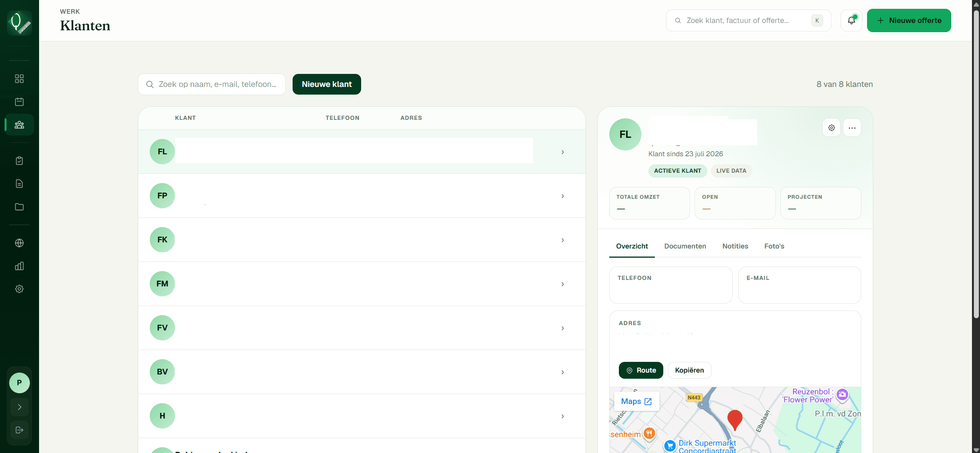980x453 pixels.
Task: Click 'Klant sinds 23 juli 2026' text
Action: point(686,154)
